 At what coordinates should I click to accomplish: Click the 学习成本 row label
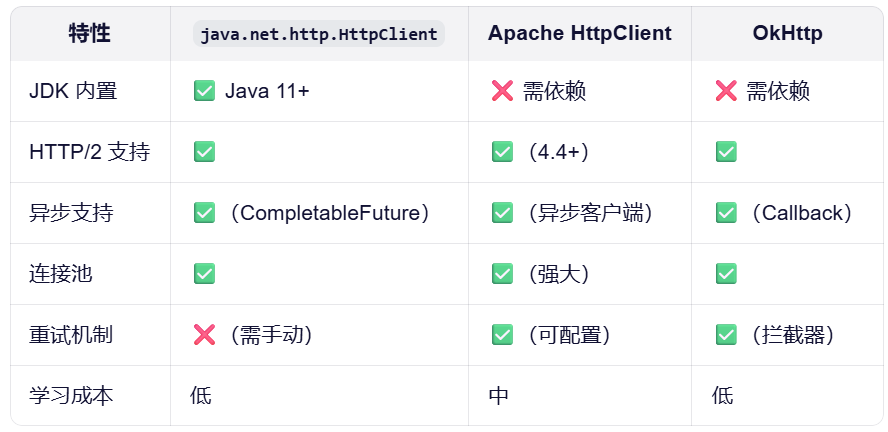tap(71, 396)
